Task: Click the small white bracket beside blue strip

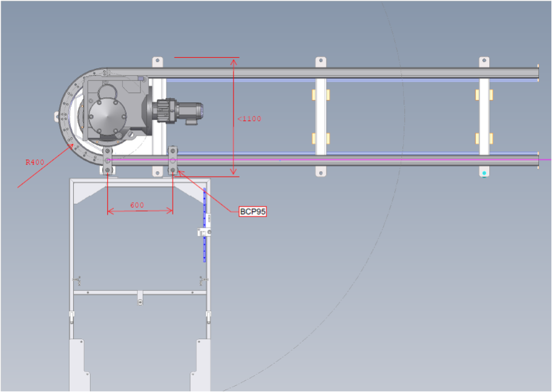Action: [204, 232]
